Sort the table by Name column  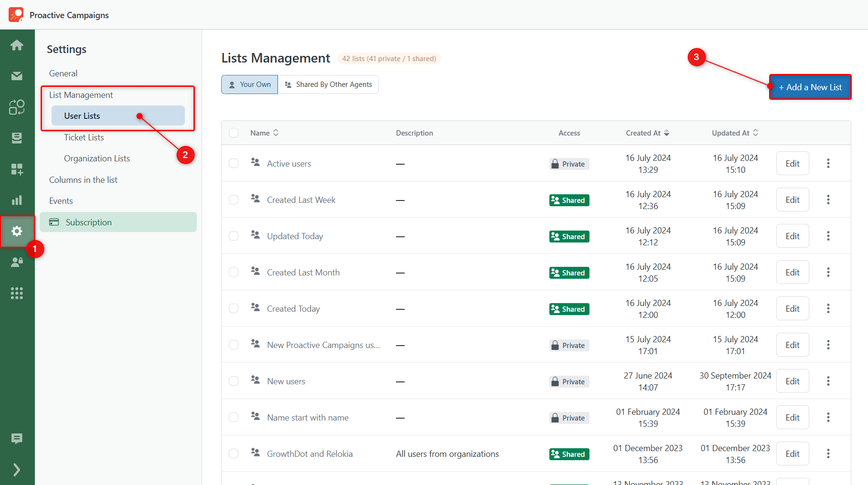pyautogui.click(x=265, y=133)
